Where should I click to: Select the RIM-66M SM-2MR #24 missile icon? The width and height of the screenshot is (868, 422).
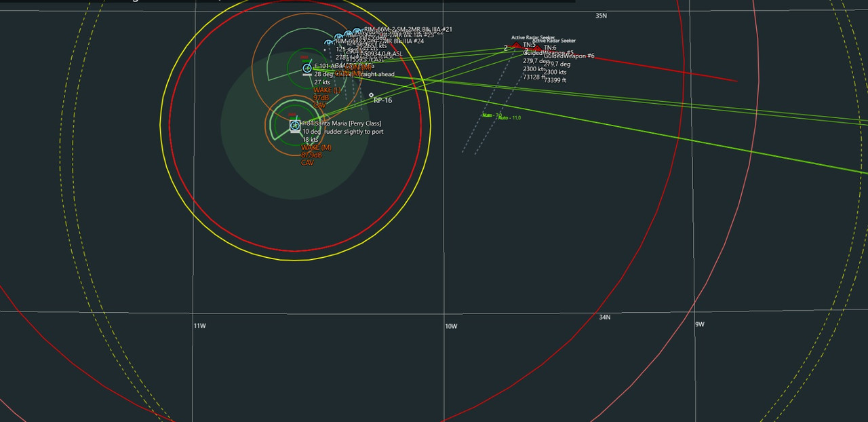pos(330,43)
